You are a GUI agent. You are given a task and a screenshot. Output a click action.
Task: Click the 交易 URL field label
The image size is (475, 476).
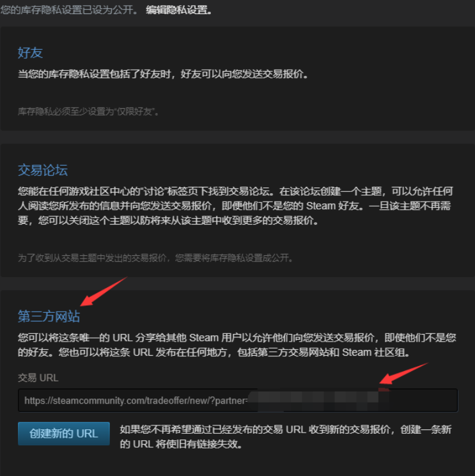click(38, 377)
